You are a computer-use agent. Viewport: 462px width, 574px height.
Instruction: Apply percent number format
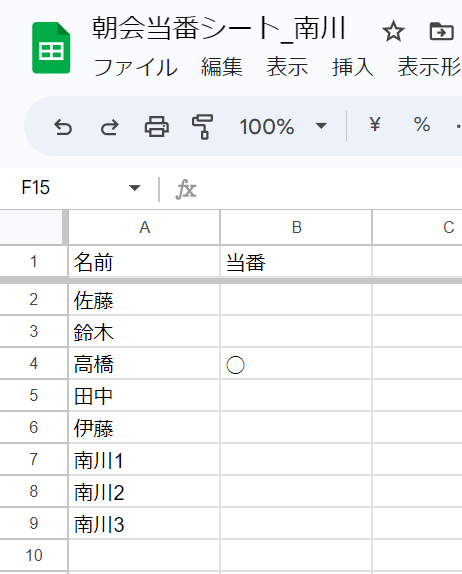pyautogui.click(x=421, y=124)
